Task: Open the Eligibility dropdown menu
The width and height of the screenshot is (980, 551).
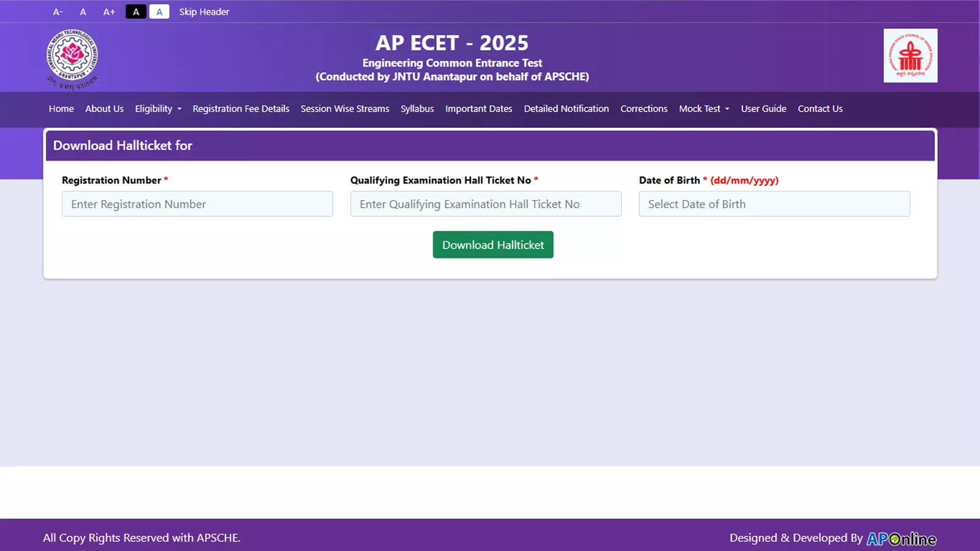Action: tap(157, 108)
